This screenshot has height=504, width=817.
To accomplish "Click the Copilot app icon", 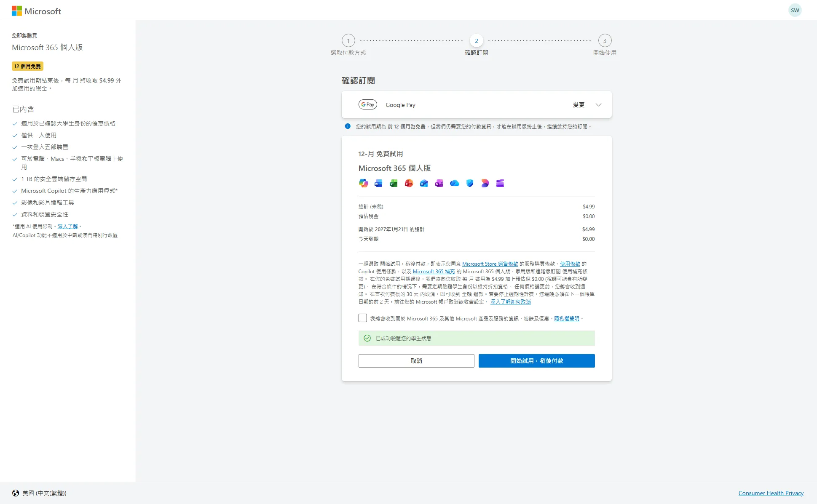I will coord(363,183).
